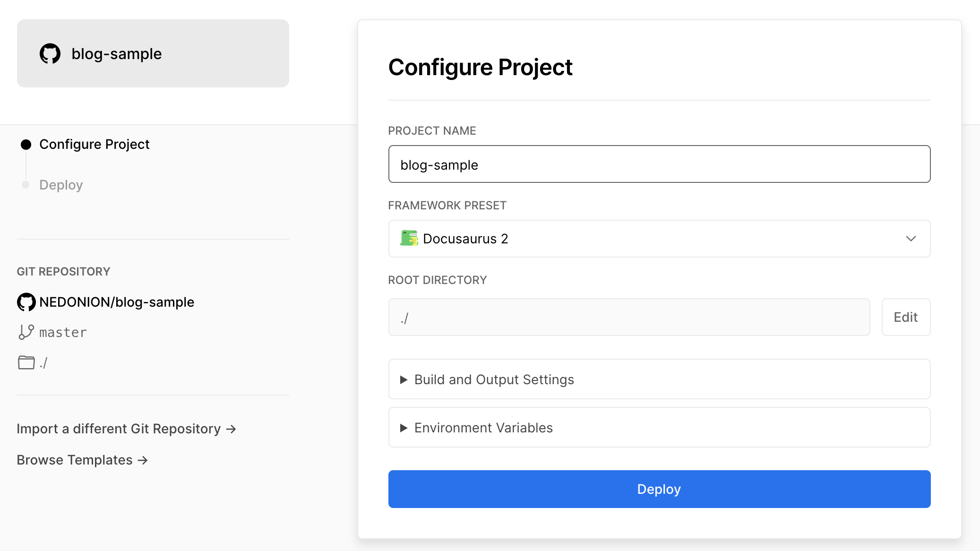
Task: Toggle the Framework Preset selector
Action: [659, 238]
